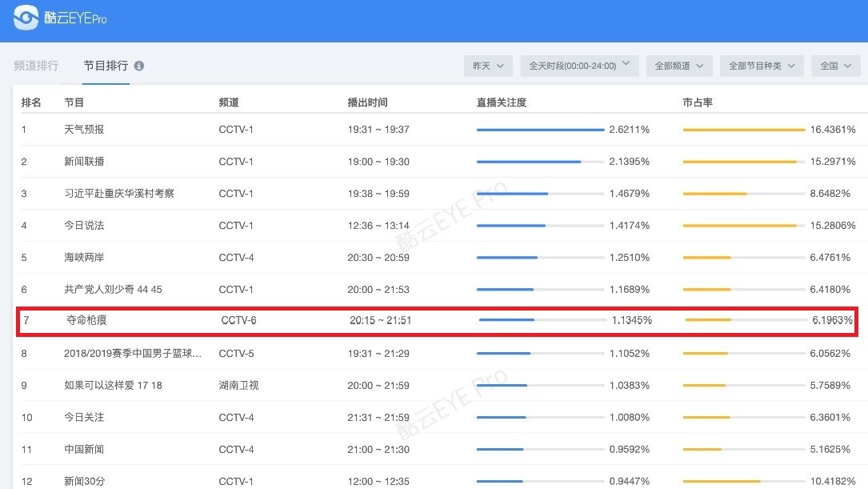Click the 19:31 ~ 19:37 broadcast time
Screen dimensions: 868x489
coord(378,130)
